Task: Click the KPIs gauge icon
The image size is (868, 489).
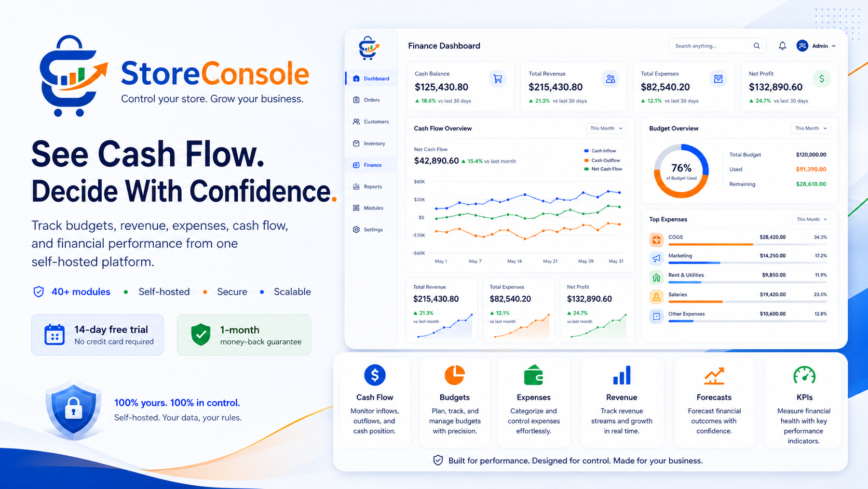Action: tap(805, 375)
